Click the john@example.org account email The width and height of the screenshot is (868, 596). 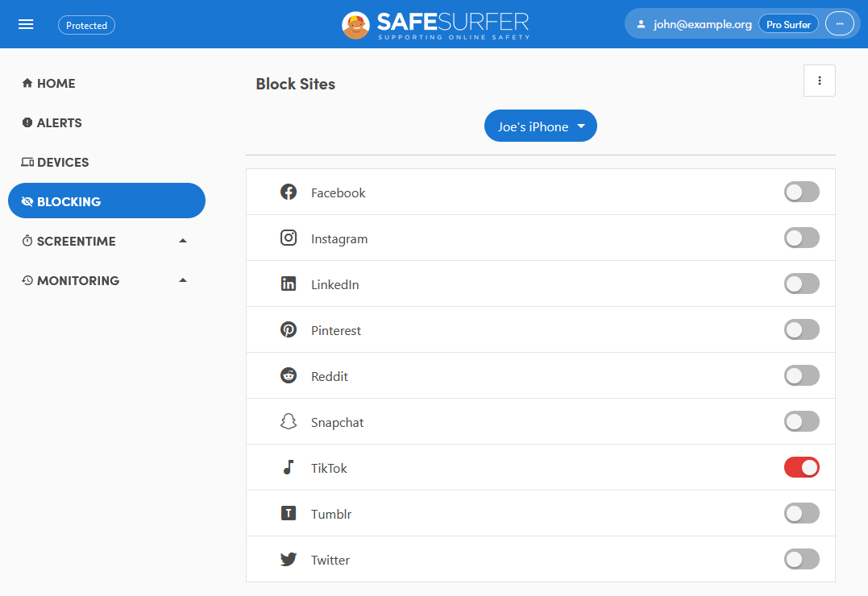coord(703,24)
